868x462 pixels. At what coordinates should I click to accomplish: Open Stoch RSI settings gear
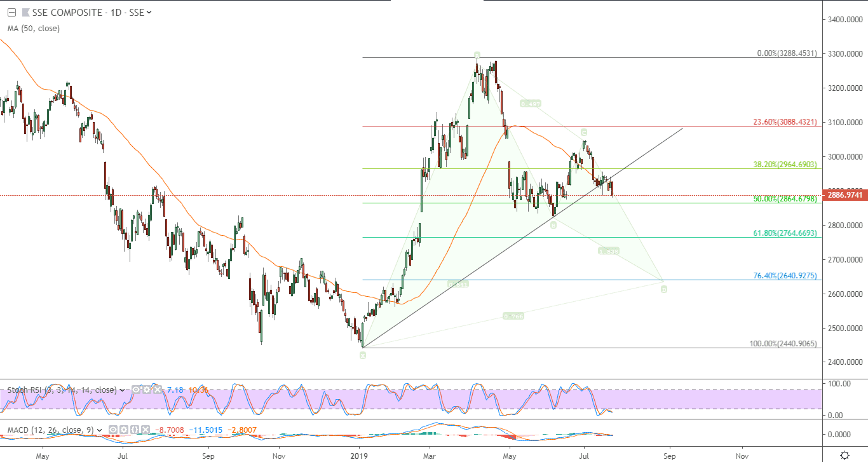pyautogui.click(x=147, y=390)
